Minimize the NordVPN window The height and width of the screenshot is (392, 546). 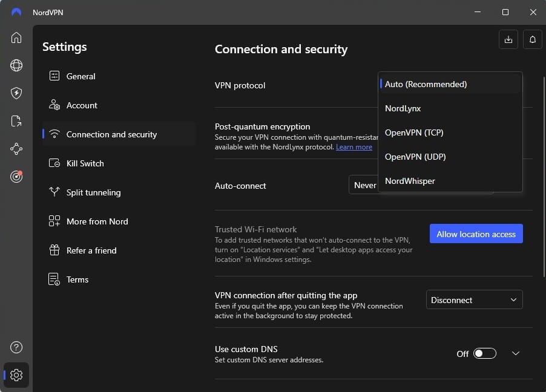478,12
